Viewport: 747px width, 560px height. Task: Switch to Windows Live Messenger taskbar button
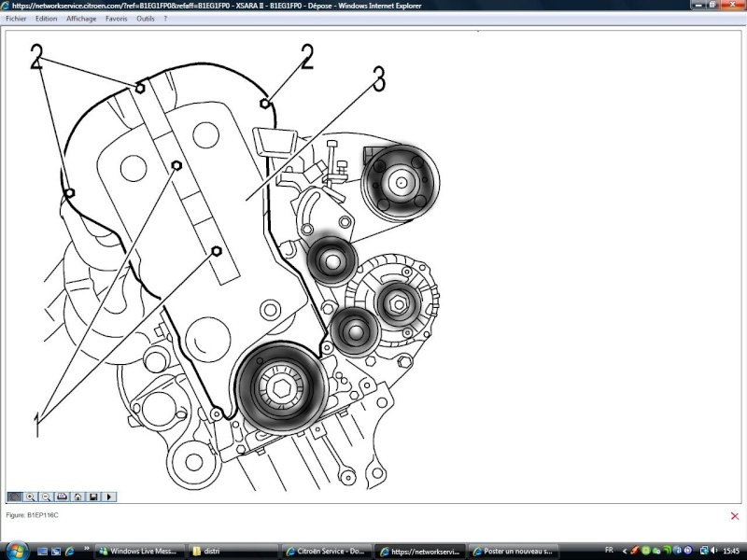pyautogui.click(x=140, y=551)
